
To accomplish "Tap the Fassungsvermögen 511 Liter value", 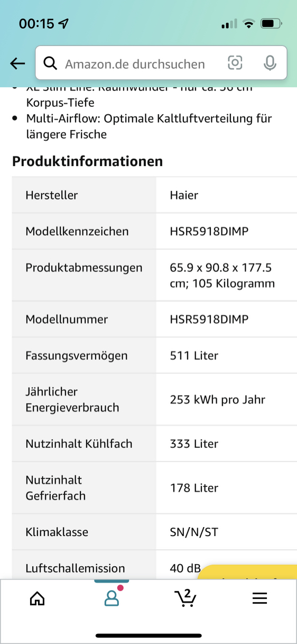I will click(194, 356).
